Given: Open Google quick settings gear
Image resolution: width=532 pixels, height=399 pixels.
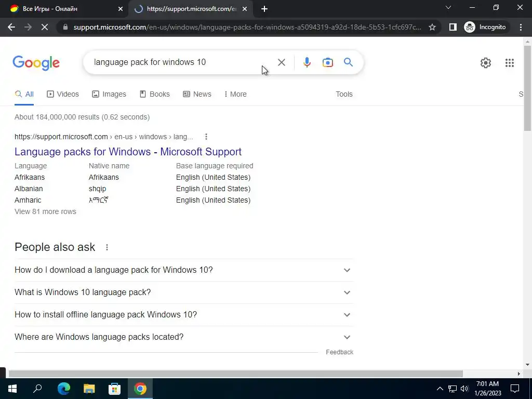Looking at the screenshot, I should click(x=486, y=63).
